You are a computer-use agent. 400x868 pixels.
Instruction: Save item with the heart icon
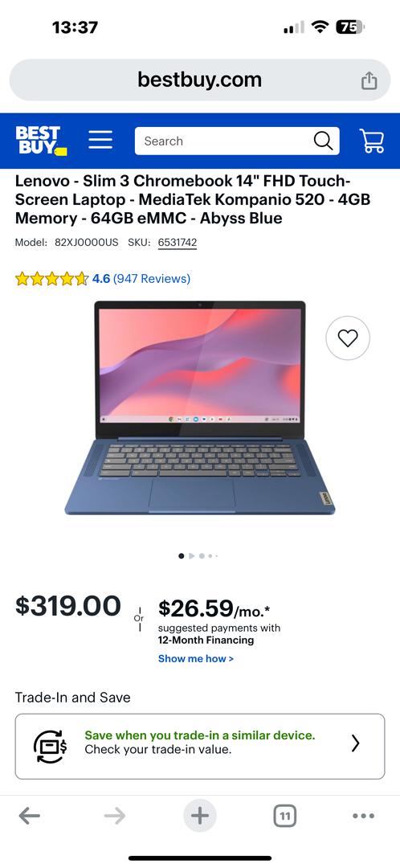348,338
